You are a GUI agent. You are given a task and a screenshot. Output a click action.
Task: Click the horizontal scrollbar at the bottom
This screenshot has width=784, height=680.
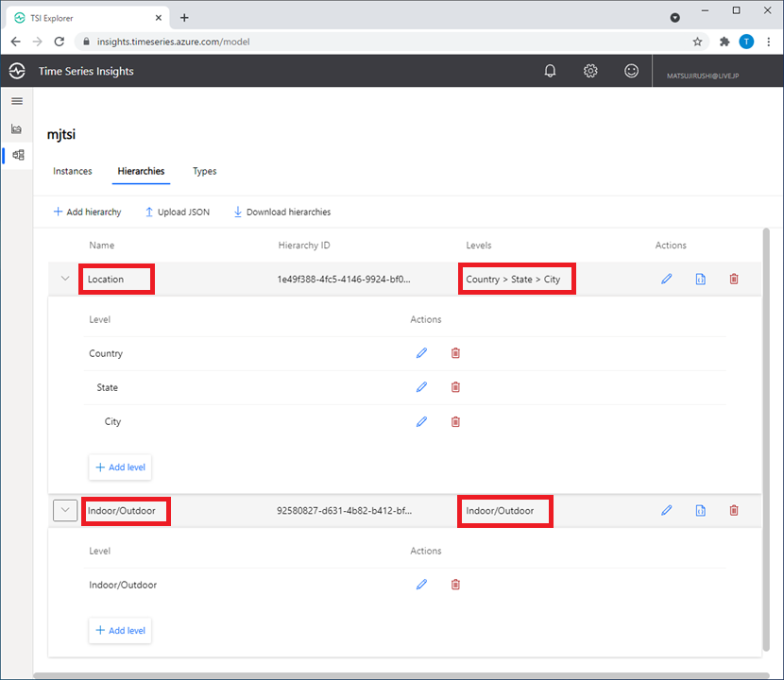coord(401,675)
